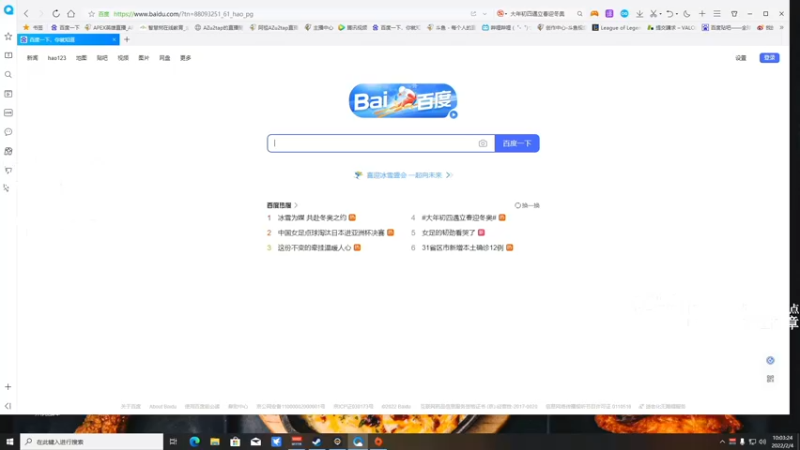This screenshot has height=450, width=800.
Task: Star this page as a favorite
Action: point(91,14)
